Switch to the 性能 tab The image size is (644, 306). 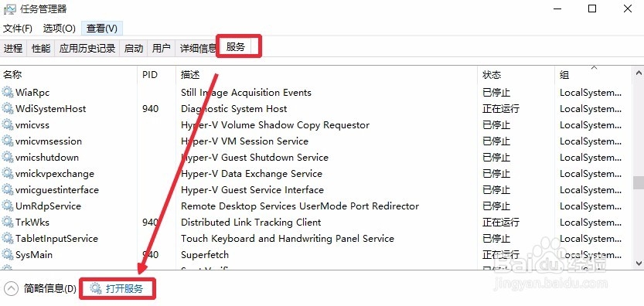[41, 49]
